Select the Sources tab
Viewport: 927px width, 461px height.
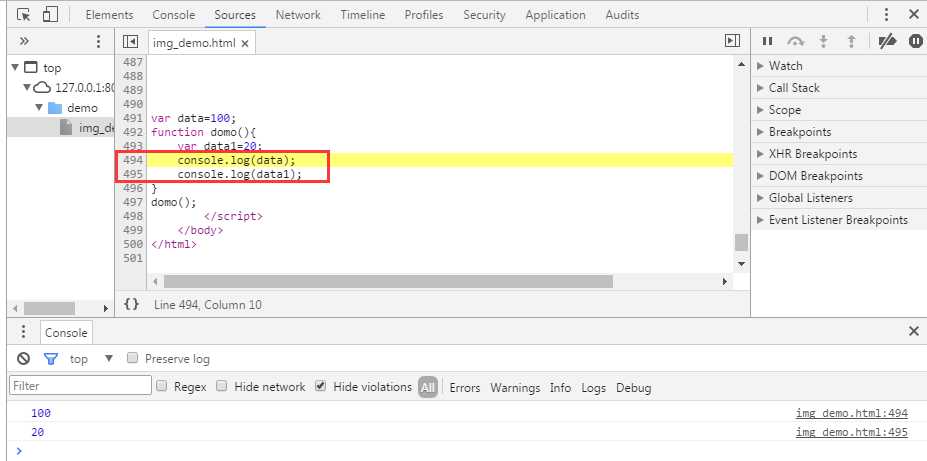235,15
